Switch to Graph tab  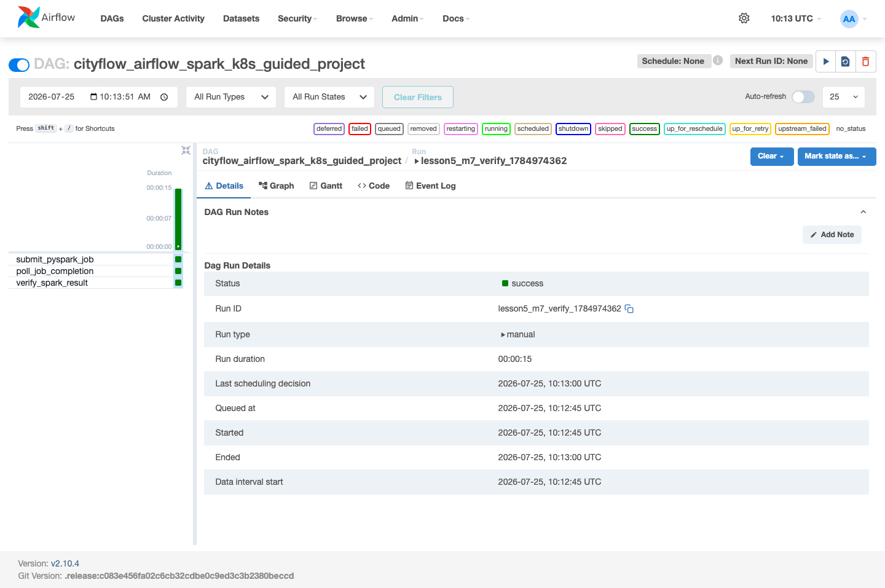tap(276, 186)
